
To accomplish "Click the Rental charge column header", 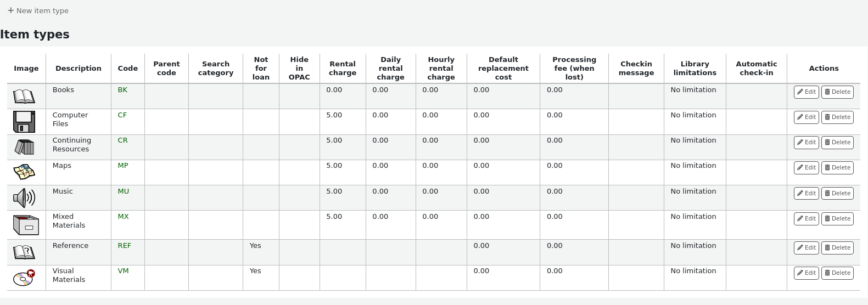I will coord(343,69).
